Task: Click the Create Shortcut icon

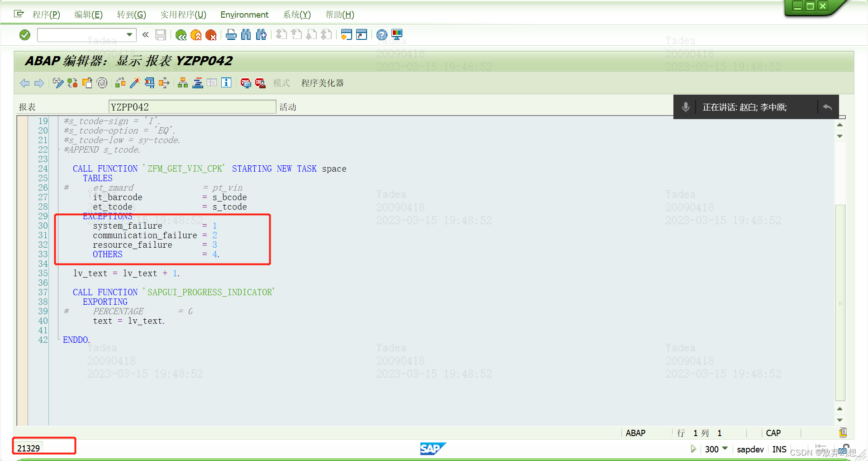Action: [x=362, y=34]
